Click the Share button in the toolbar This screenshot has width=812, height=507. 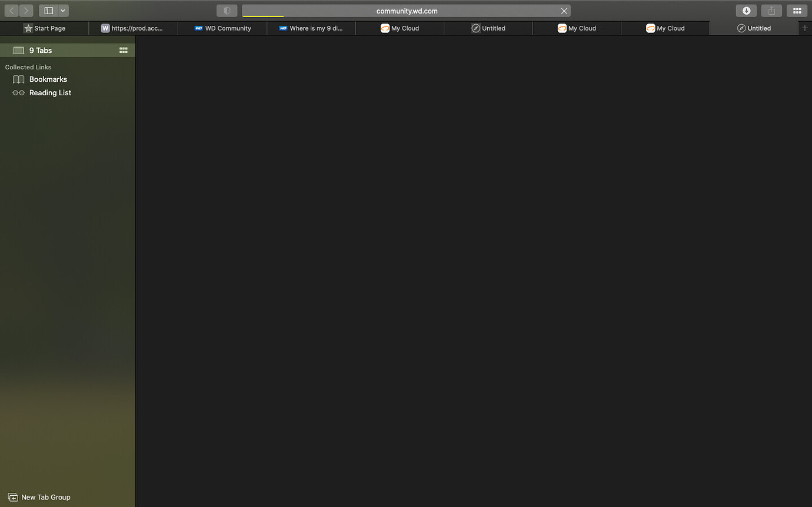click(x=771, y=10)
